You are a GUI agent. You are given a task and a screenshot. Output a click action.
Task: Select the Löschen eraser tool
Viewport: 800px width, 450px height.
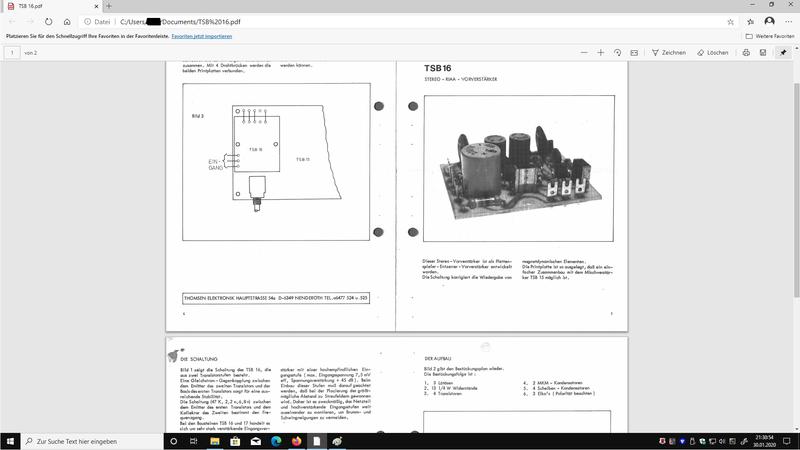point(712,52)
